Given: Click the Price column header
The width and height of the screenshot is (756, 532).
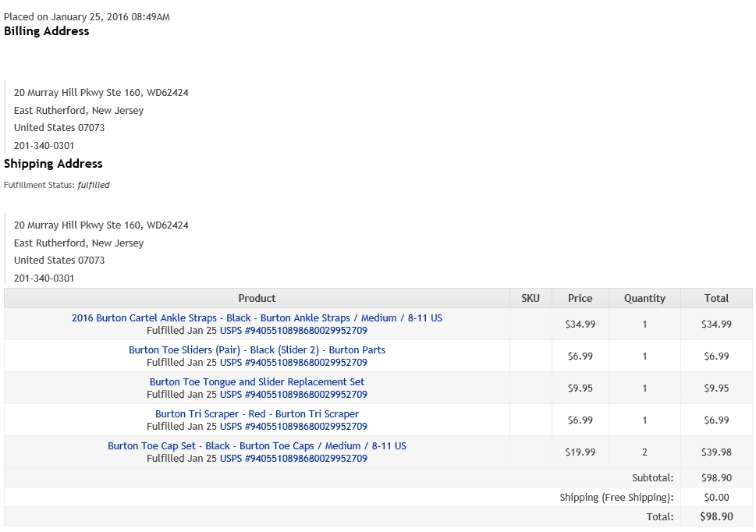Looking at the screenshot, I should pyautogui.click(x=580, y=298).
